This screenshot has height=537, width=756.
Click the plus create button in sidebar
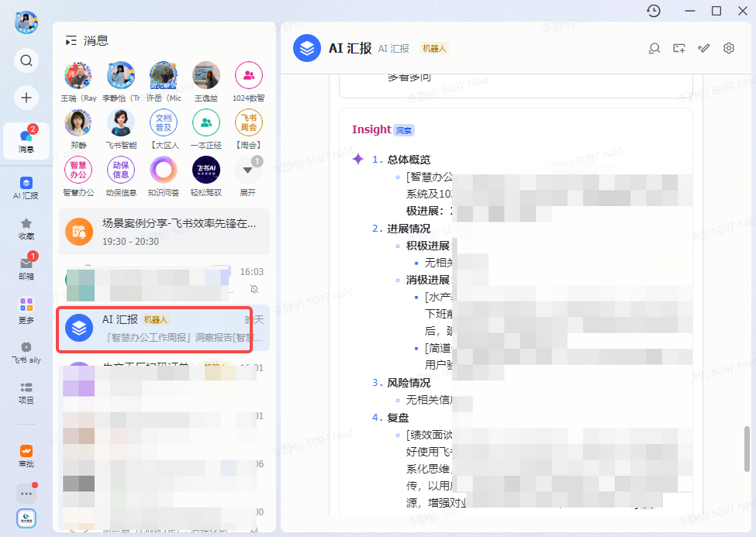[x=26, y=98]
